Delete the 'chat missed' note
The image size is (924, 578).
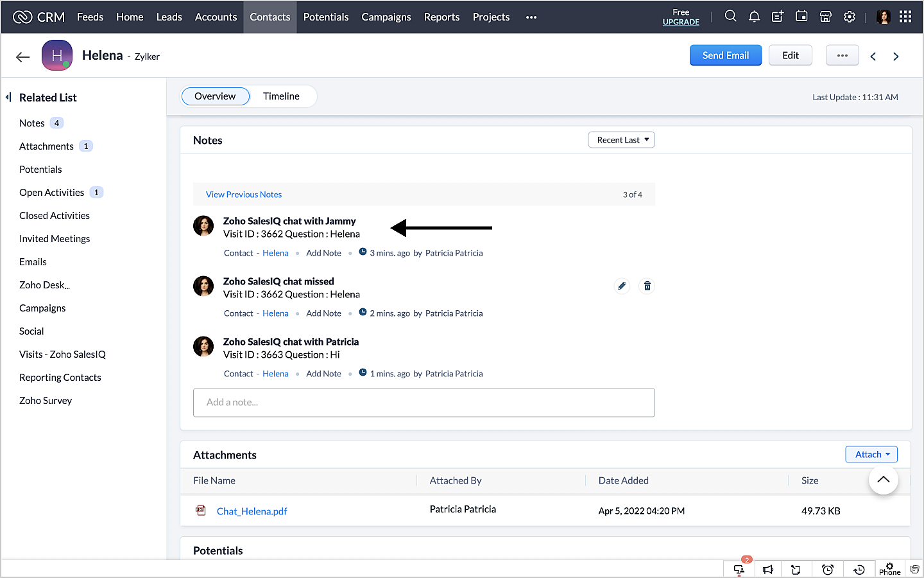click(x=647, y=286)
